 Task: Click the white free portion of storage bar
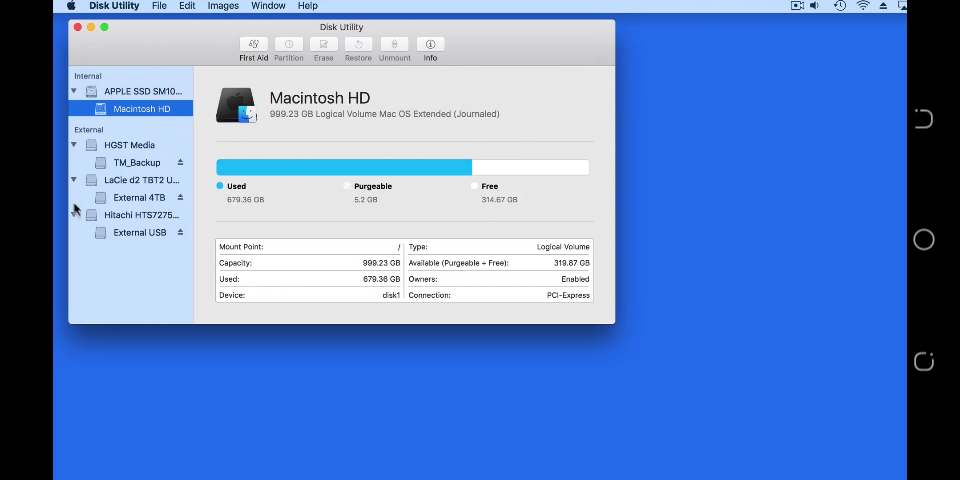(530, 167)
